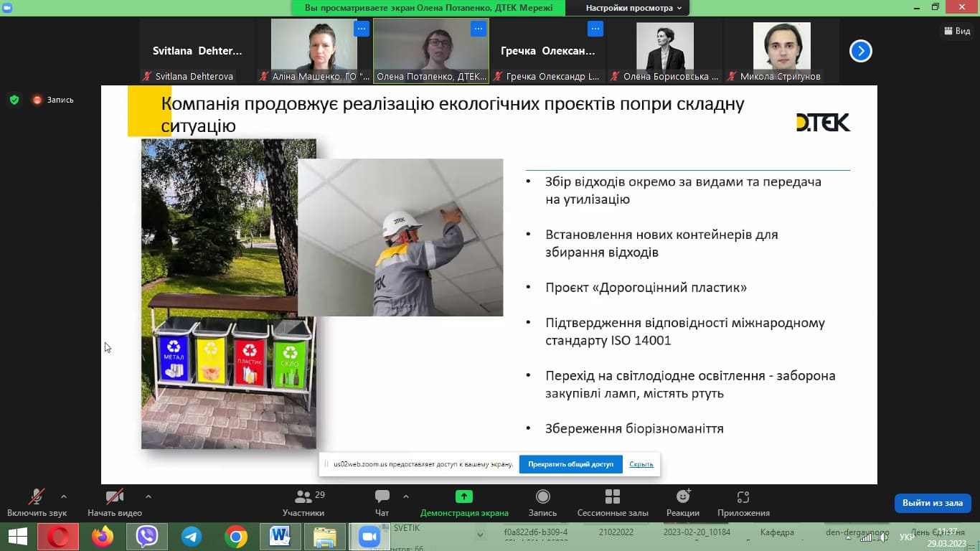Open the Чат chat panel
Viewport: 980px width, 551px height.
pyautogui.click(x=382, y=503)
